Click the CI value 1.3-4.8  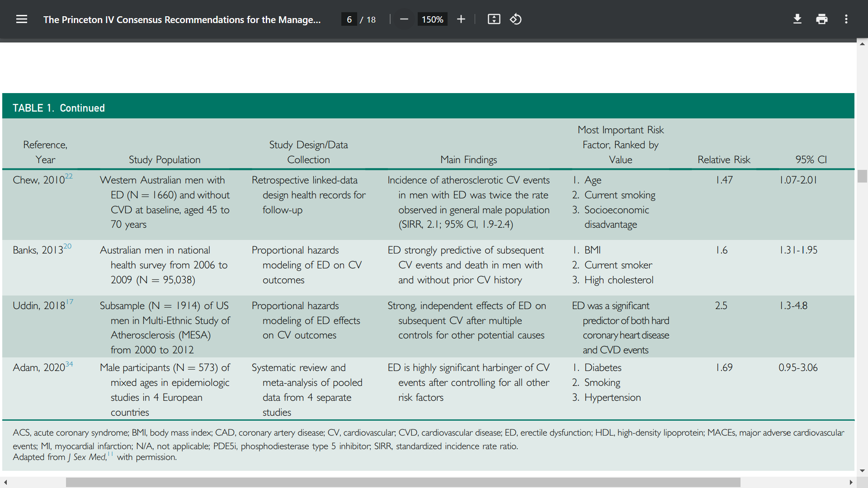pos(793,305)
